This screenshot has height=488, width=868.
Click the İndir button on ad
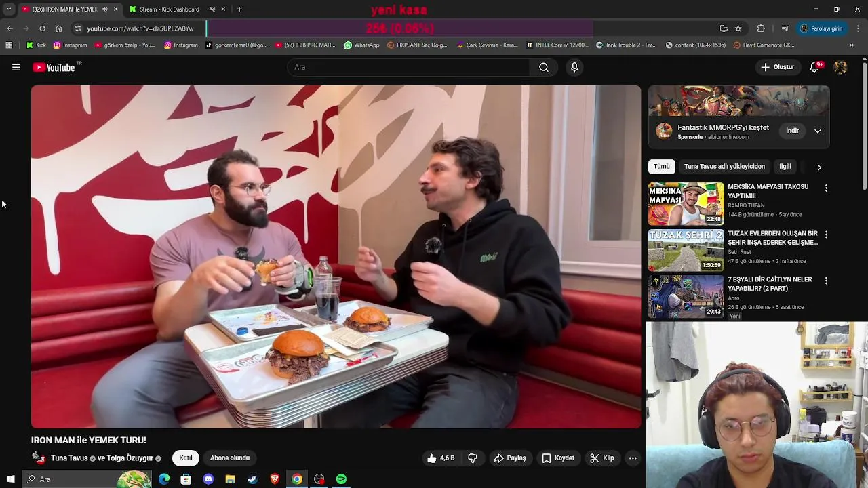point(792,131)
